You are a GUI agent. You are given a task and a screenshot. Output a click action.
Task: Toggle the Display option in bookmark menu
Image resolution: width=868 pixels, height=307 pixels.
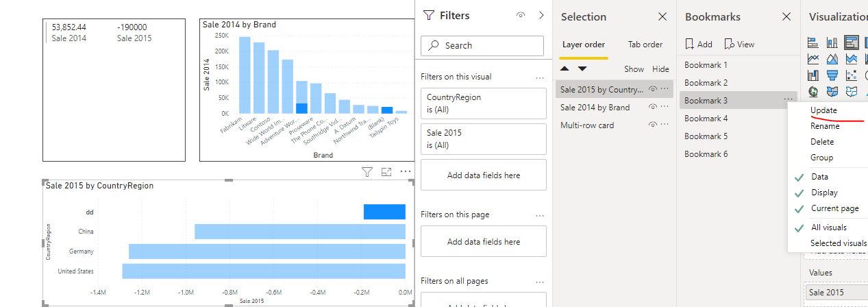[x=824, y=193]
